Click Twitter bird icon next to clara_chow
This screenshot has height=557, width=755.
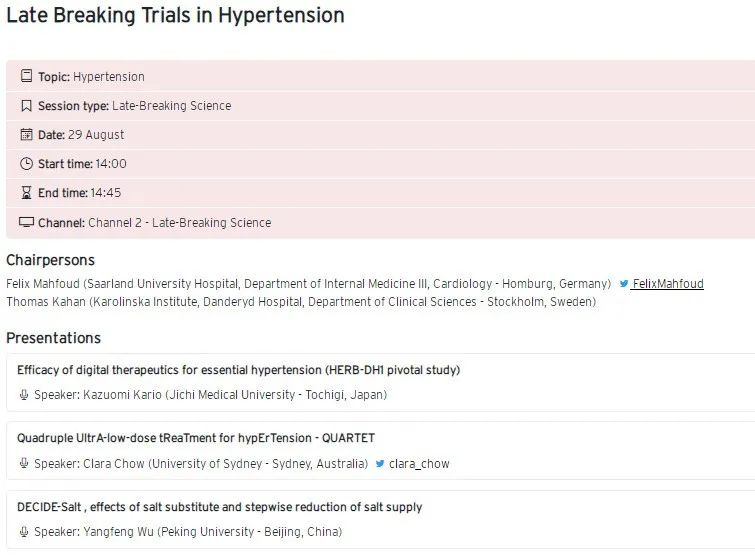[x=380, y=464]
